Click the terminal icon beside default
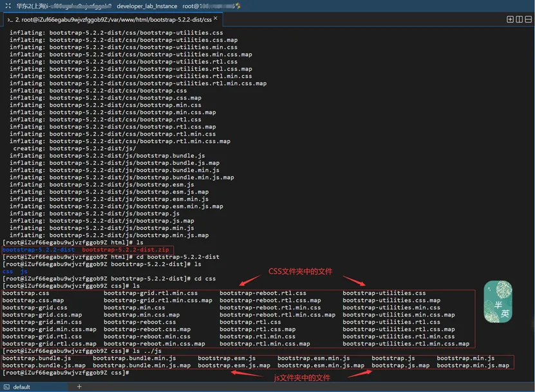The height and width of the screenshot is (392, 535). click(7, 387)
